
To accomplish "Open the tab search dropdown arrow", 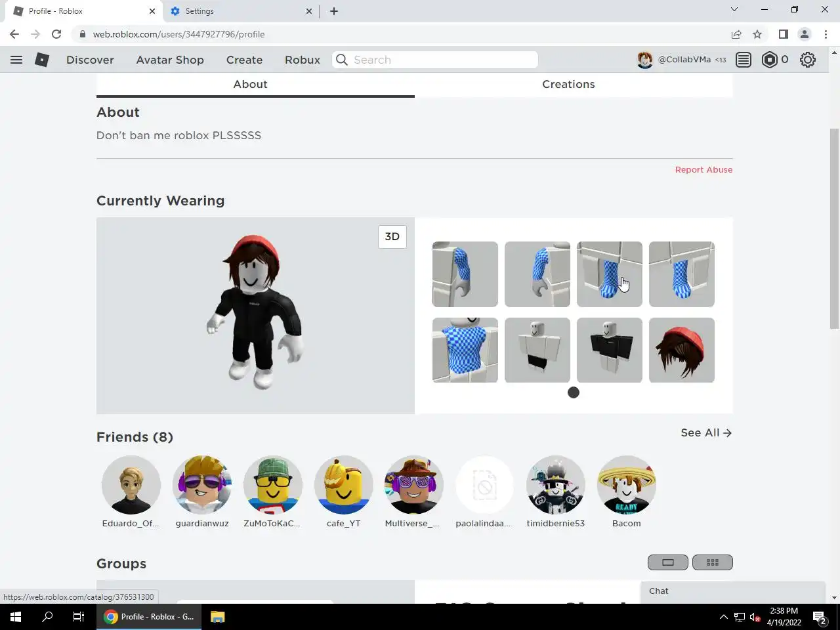I will coord(734,10).
